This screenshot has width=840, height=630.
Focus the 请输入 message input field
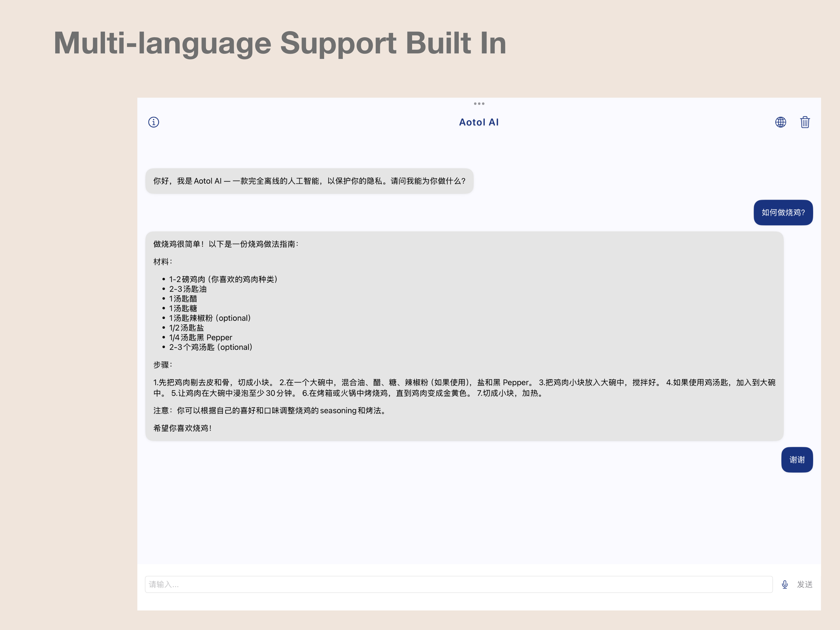click(x=458, y=585)
